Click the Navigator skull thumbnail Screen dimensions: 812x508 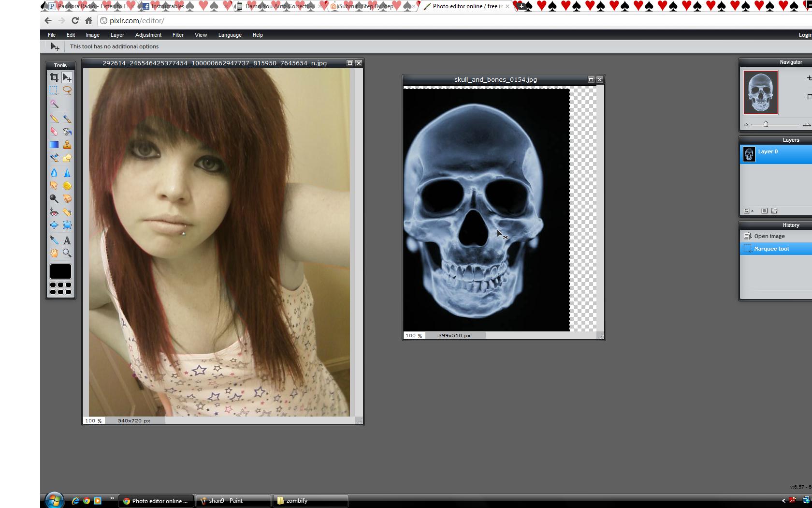coord(761,92)
